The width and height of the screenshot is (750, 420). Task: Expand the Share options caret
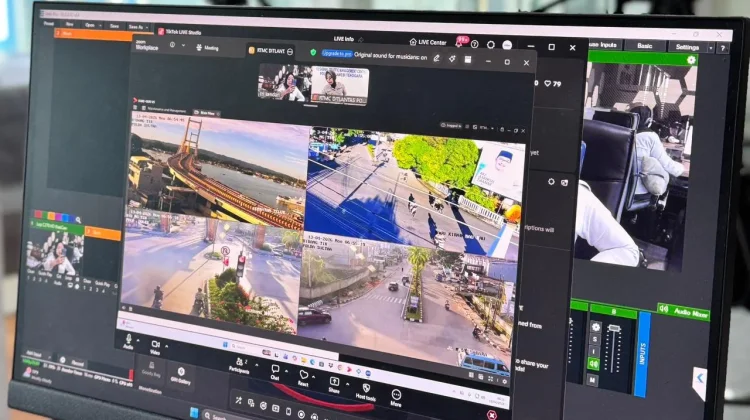348,384
